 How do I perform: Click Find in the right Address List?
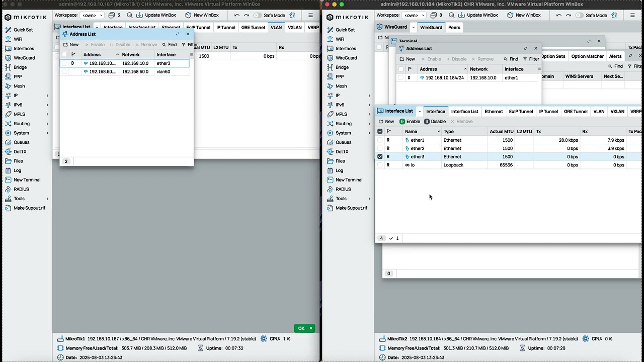pos(511,59)
